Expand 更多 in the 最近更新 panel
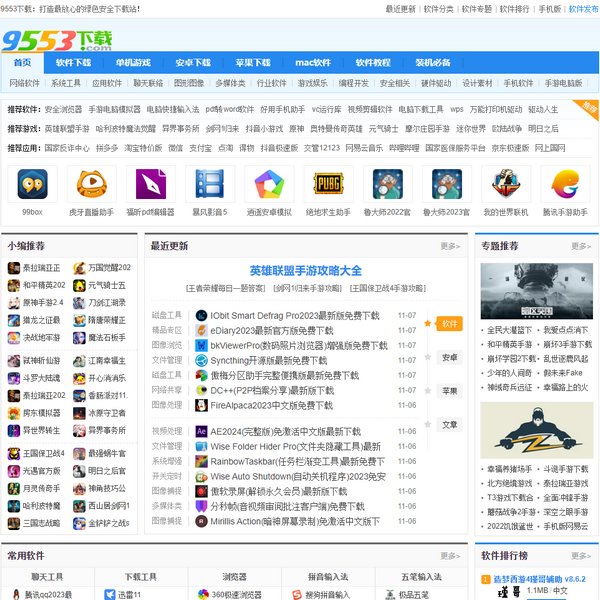Viewport: 600px width, 600px height. pyautogui.click(x=450, y=246)
